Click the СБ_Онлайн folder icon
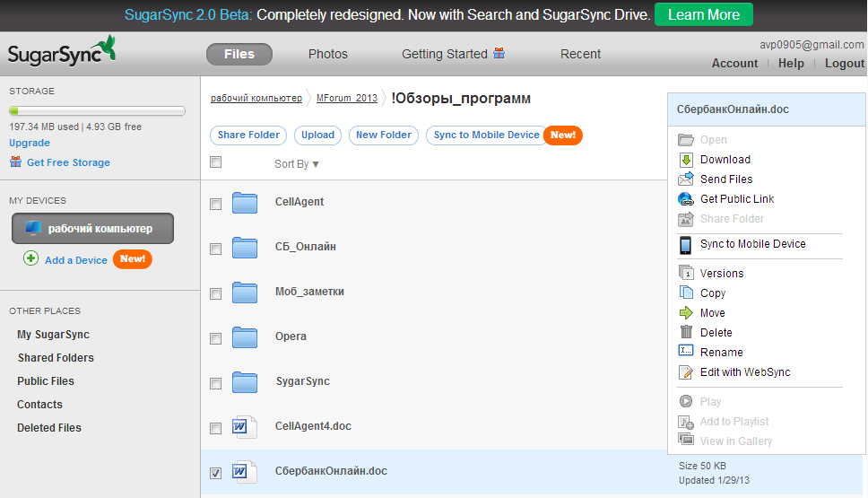868x498 pixels. coord(245,248)
